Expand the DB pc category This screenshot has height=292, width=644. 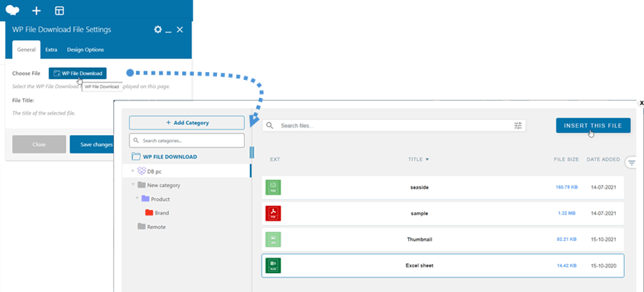(132, 171)
